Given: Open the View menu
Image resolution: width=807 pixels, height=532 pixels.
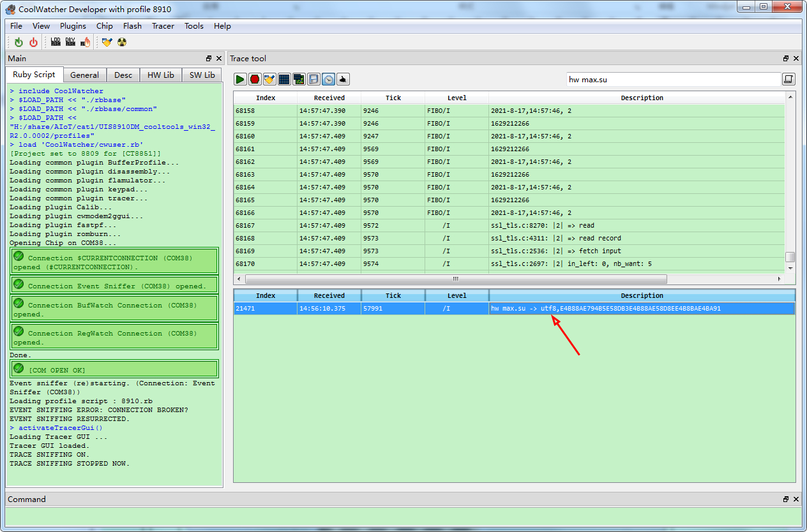Looking at the screenshot, I should click(x=41, y=26).
